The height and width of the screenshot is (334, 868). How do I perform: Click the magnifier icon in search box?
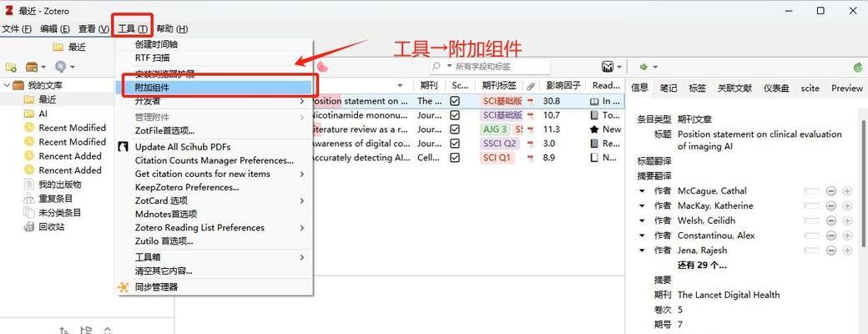click(x=437, y=67)
